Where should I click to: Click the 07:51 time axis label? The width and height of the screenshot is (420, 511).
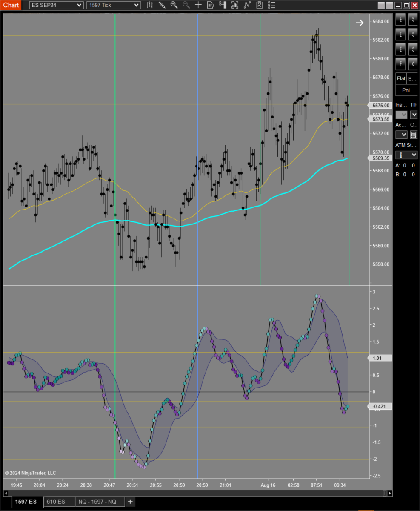point(317,485)
